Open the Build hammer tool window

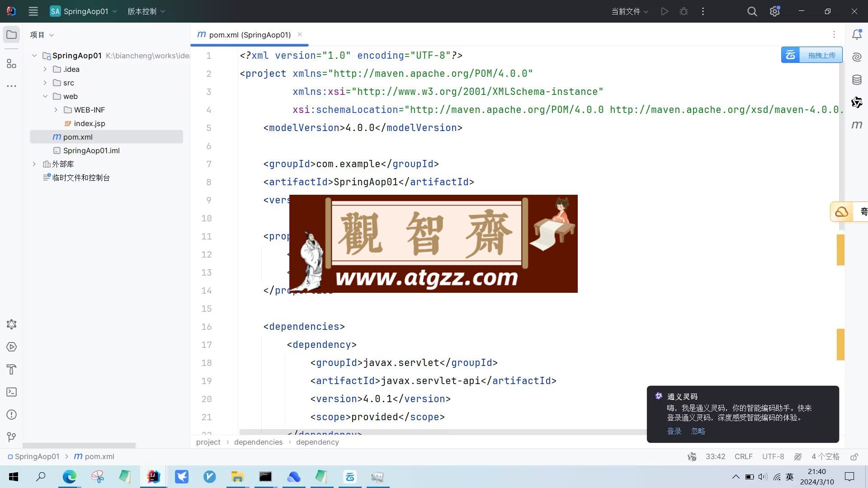pos(11,369)
